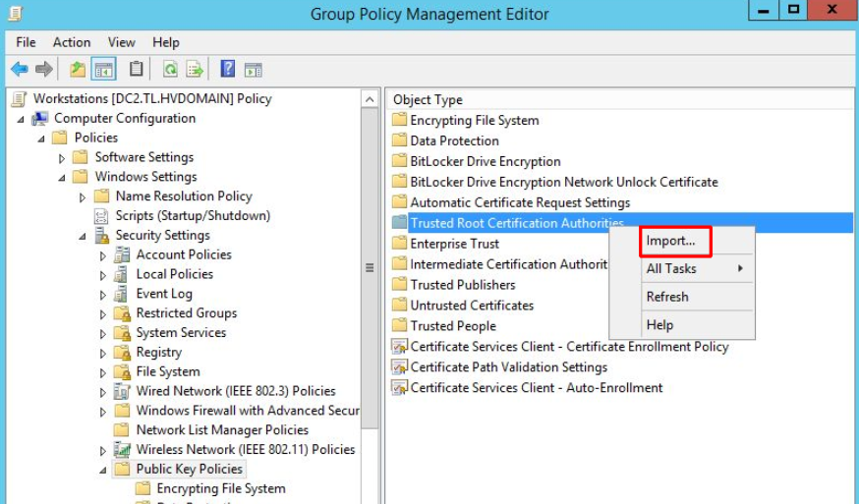
Task: Open the View menu
Action: pyautogui.click(x=122, y=42)
